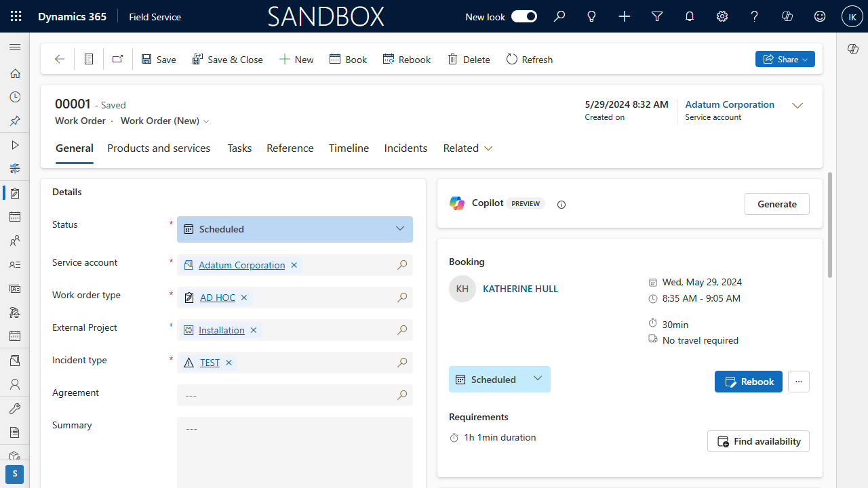The height and width of the screenshot is (488, 868).
Task: Click the plus quick create icon
Action: 625,16
